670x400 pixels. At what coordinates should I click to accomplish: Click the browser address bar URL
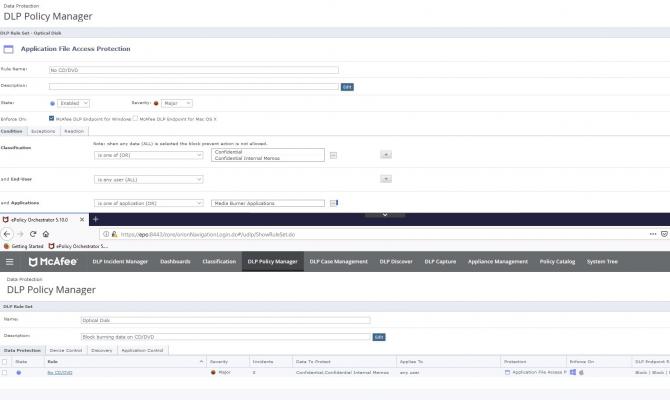point(208,234)
